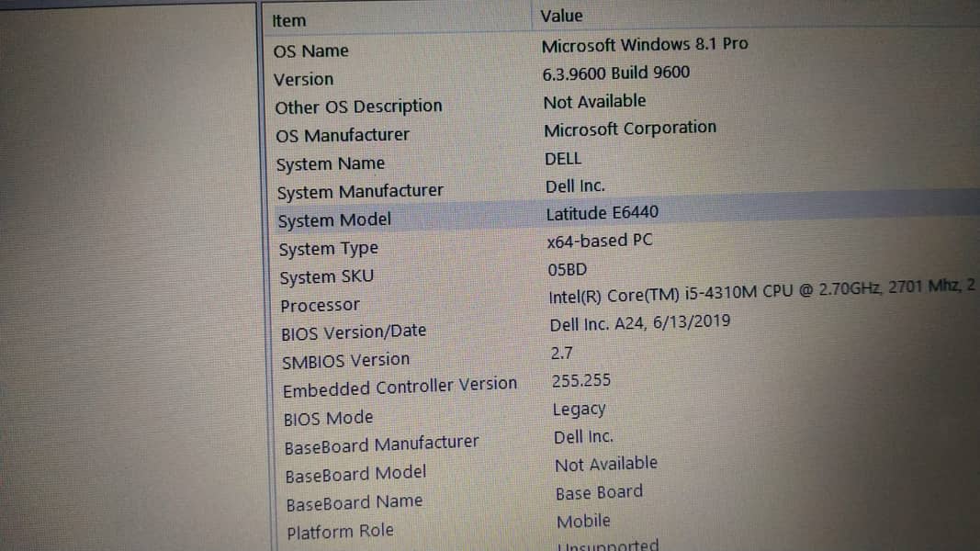Select the BaseBoard Model row
This screenshot has width=980, height=551.
[x=355, y=475]
